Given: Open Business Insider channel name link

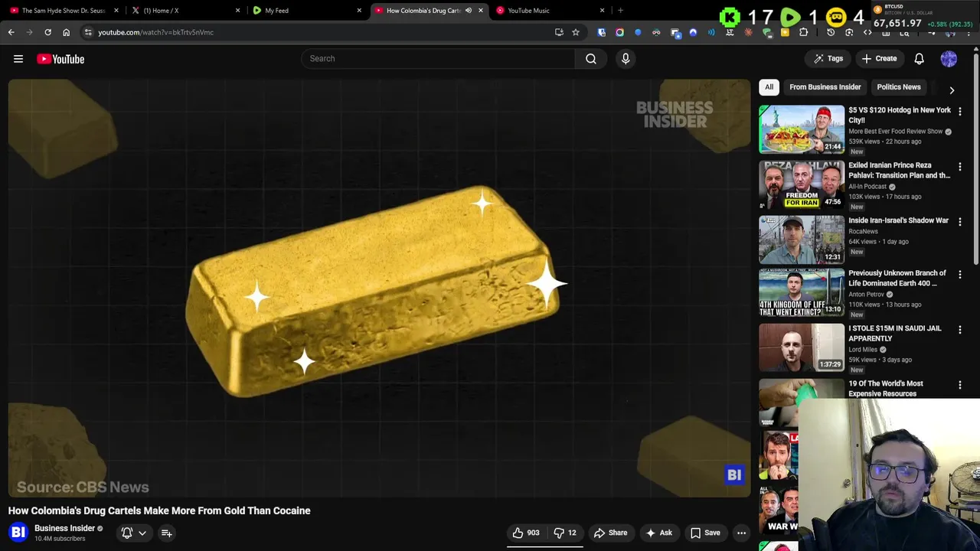Looking at the screenshot, I should pos(64,528).
